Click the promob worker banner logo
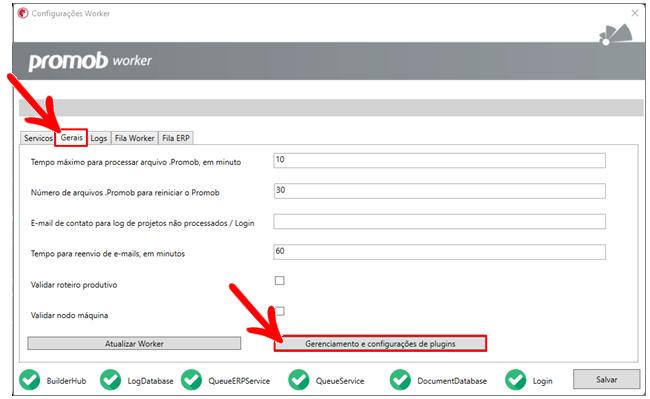650x399 pixels. pos(90,61)
